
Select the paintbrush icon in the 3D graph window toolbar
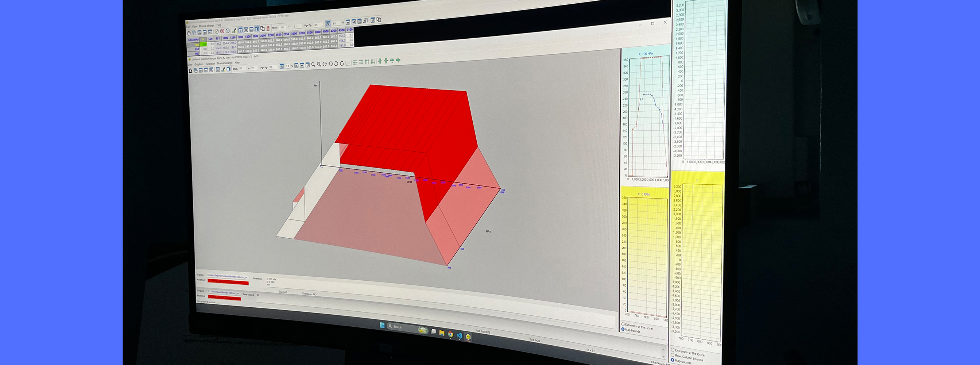point(223,69)
